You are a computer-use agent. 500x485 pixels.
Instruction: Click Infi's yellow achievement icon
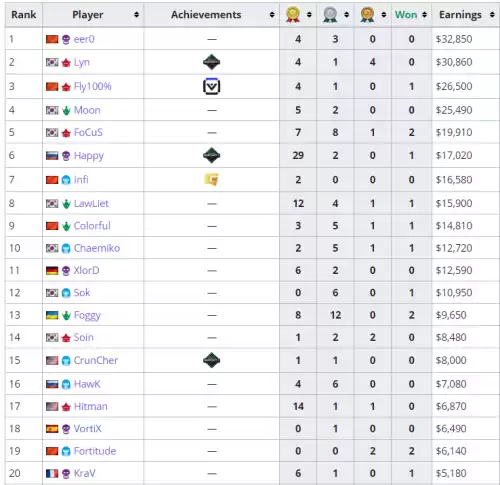[x=212, y=180]
